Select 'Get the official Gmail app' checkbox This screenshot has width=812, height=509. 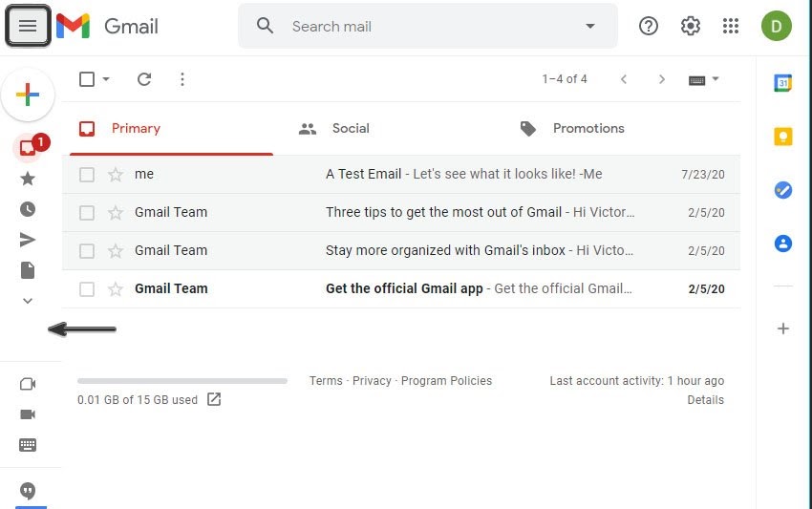pyautogui.click(x=87, y=289)
